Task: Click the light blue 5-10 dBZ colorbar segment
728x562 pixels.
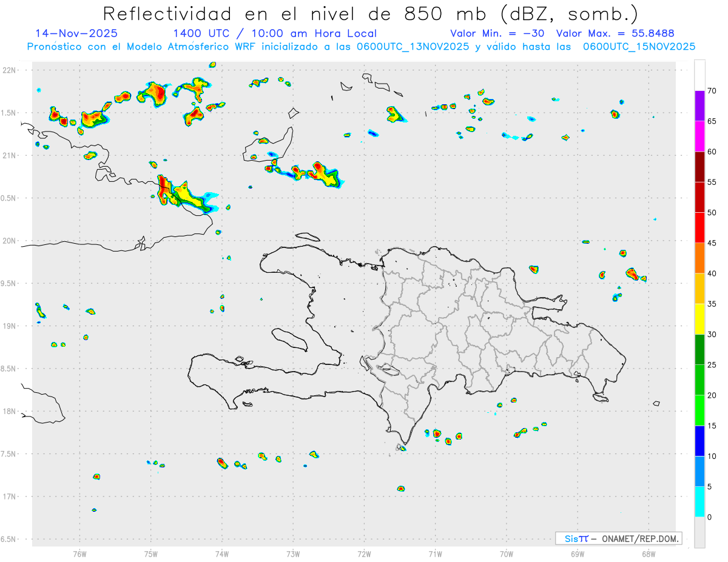Action: coord(699,471)
